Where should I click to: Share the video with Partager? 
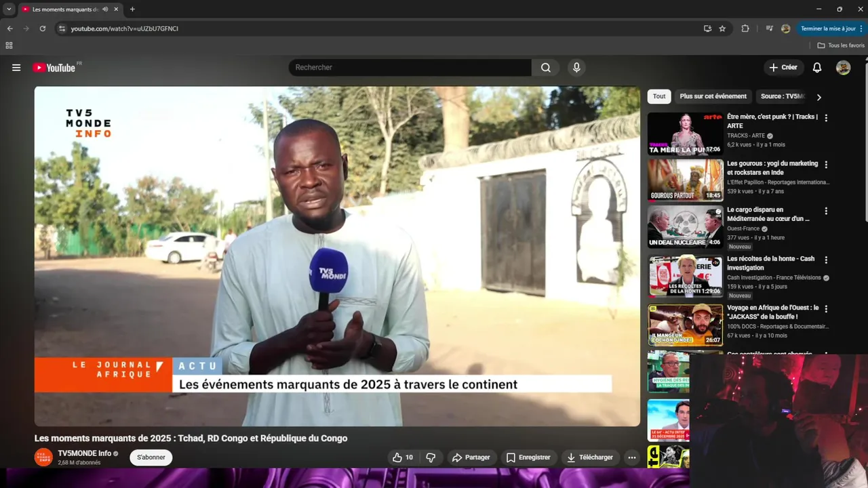click(x=471, y=457)
